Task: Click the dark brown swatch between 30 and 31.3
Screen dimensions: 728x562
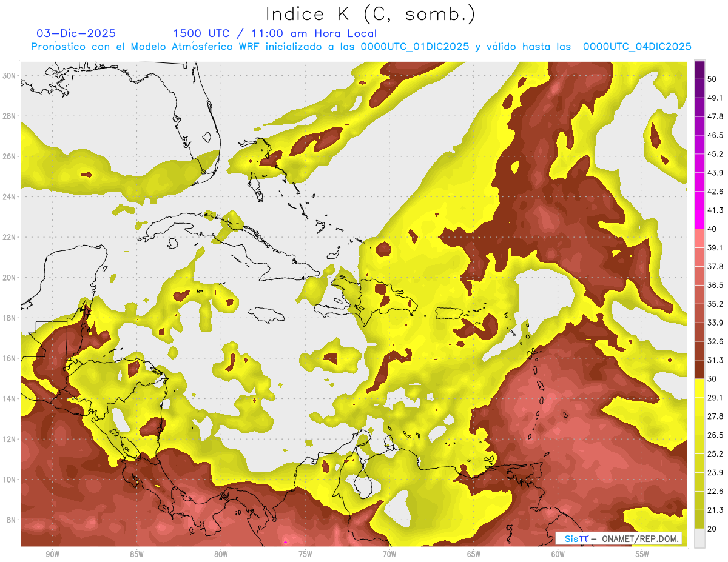Action: coord(699,369)
